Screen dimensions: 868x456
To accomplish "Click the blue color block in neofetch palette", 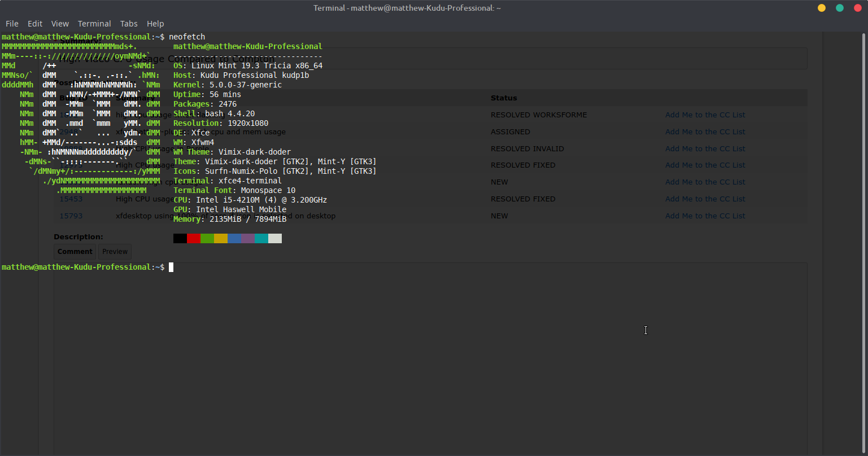I will tap(234, 239).
